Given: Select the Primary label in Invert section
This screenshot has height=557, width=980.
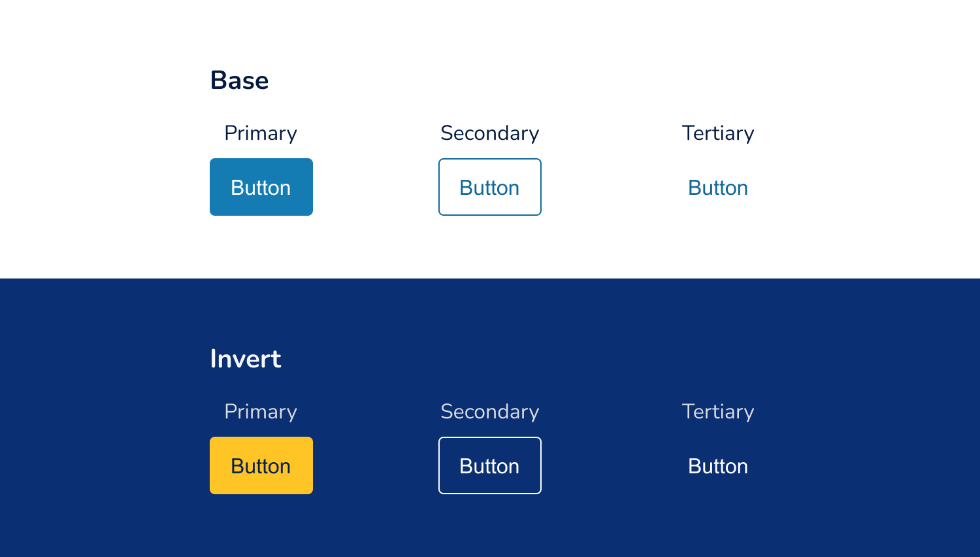Looking at the screenshot, I should 261,412.
